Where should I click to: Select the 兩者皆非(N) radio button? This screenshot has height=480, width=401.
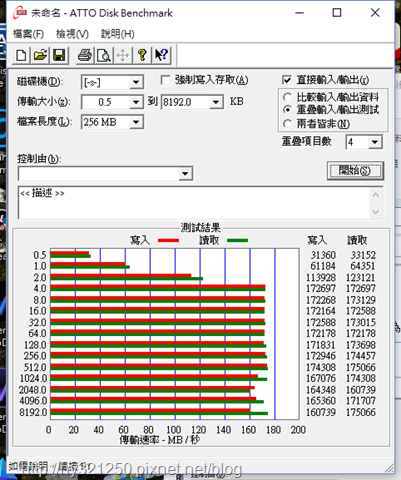[x=287, y=124]
